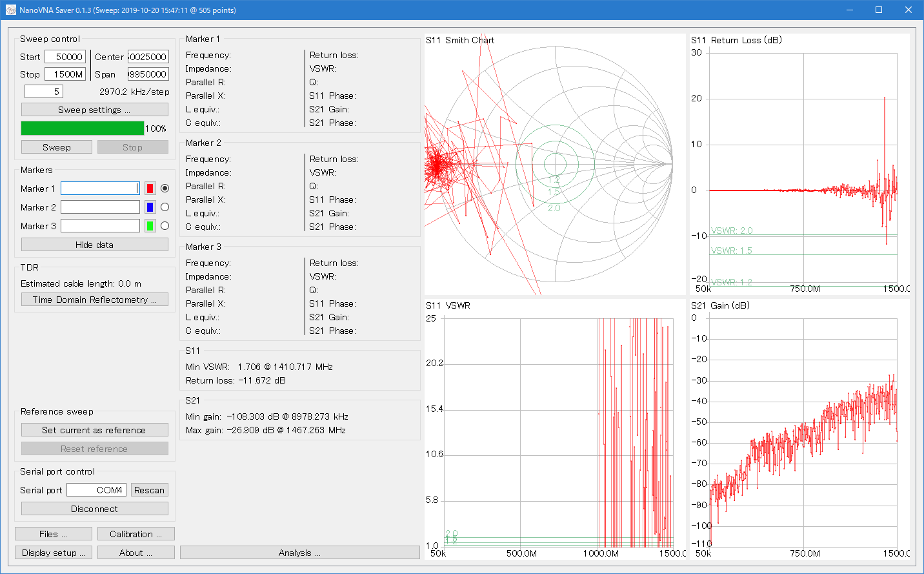Click the '2970.2 kHz/step' label

coord(134,92)
